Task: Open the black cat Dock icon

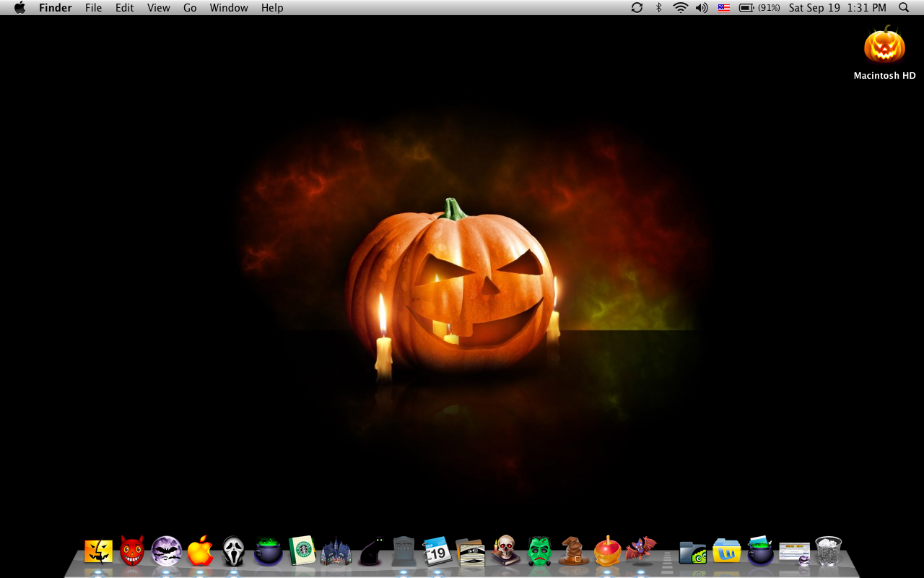Action: (370, 551)
